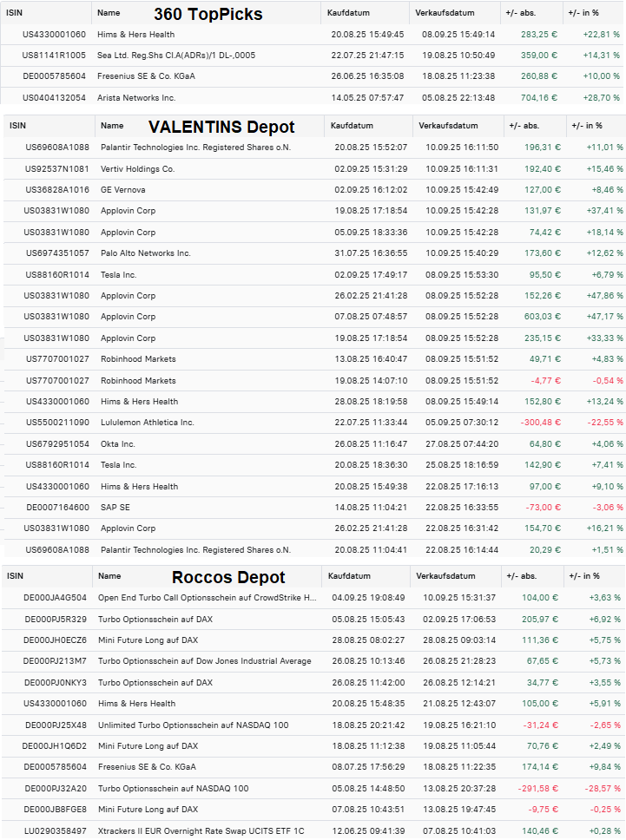This screenshot has width=626, height=840.
Task: Click Kaufdatum header in Roccos Depot table
Action: pyautogui.click(x=349, y=576)
